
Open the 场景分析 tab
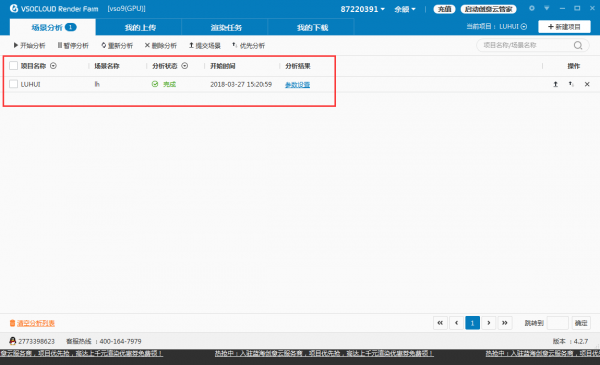[x=52, y=27]
